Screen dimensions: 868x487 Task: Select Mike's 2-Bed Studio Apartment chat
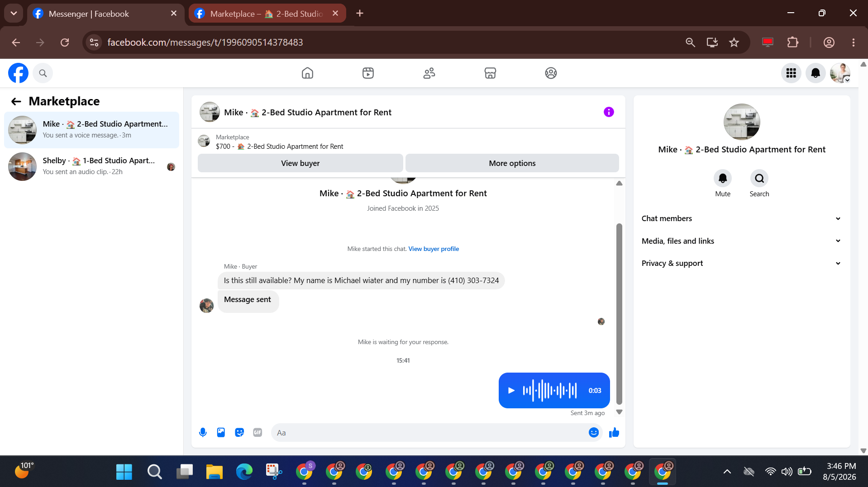(91, 130)
